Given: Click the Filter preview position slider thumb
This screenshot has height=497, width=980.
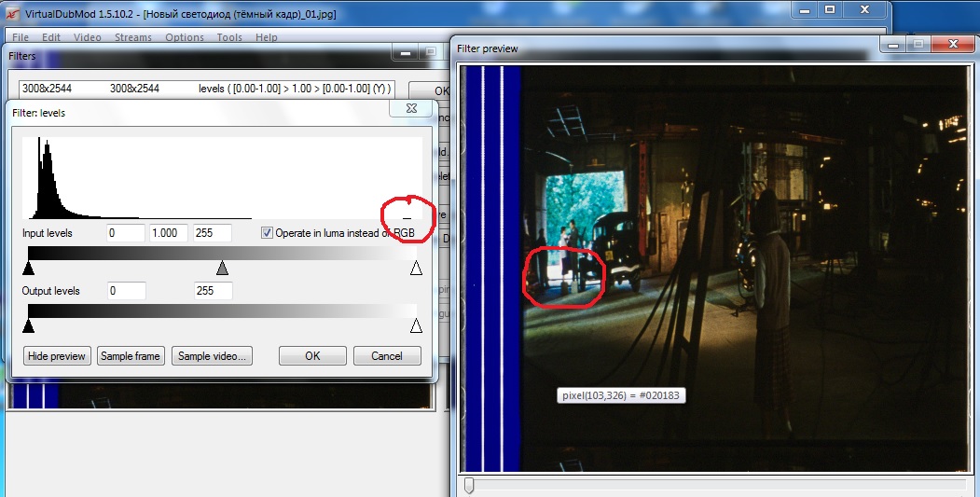Looking at the screenshot, I should click(469, 485).
